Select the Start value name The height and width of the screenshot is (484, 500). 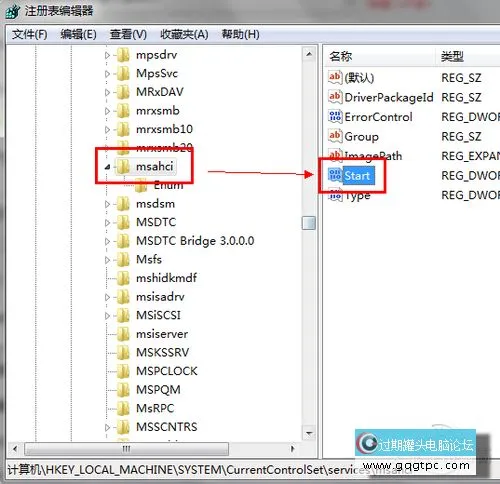point(357,176)
